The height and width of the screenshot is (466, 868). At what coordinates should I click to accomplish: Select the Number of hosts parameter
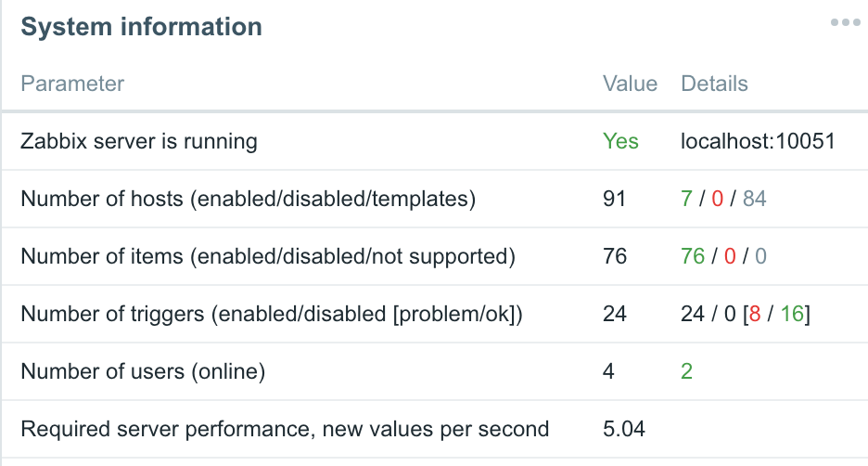(248, 199)
